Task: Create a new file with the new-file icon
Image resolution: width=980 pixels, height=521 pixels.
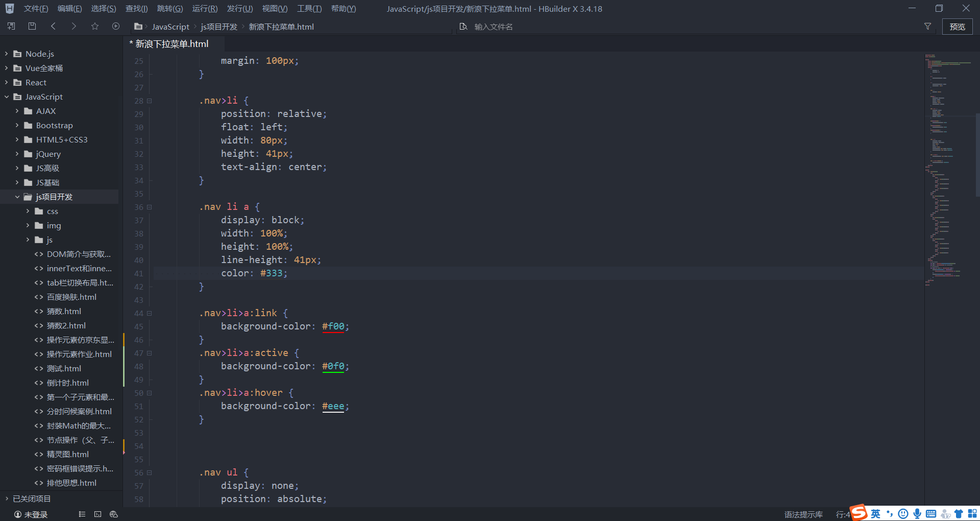Action: 11,26
